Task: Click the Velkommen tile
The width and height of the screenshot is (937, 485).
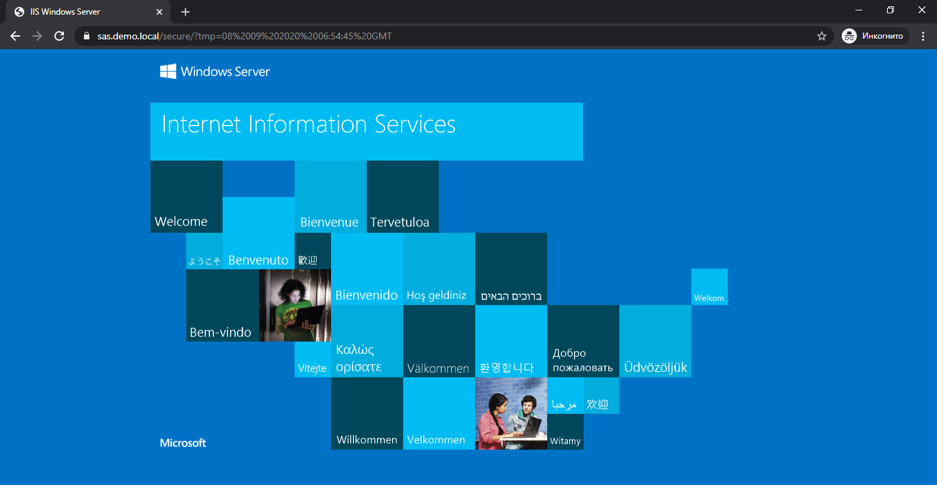Action: pos(439,413)
